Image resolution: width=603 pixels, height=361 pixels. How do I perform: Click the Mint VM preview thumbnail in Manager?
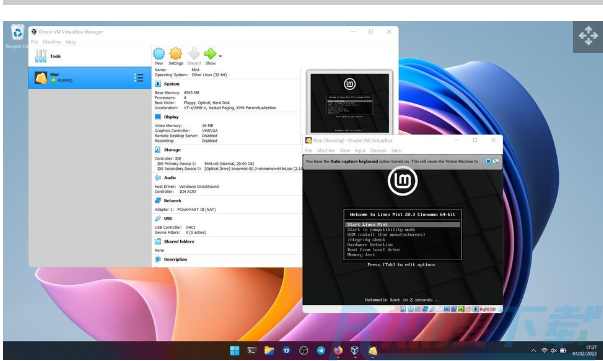tap(350, 103)
